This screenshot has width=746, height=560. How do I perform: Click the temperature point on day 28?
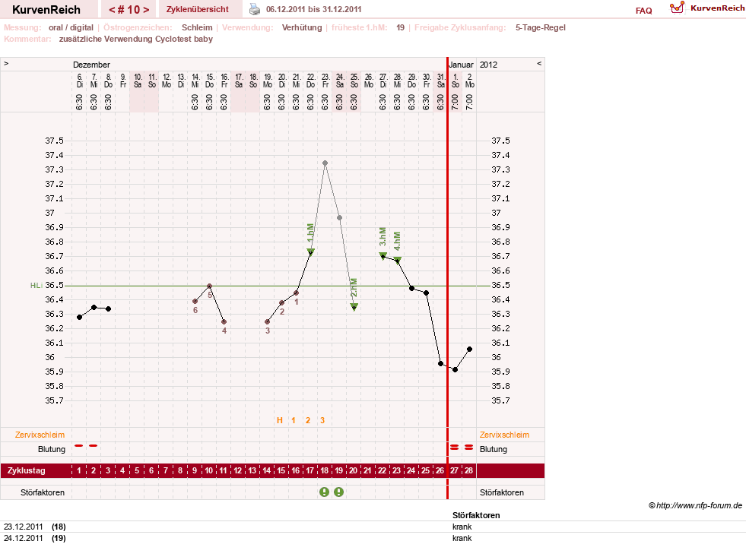click(470, 349)
